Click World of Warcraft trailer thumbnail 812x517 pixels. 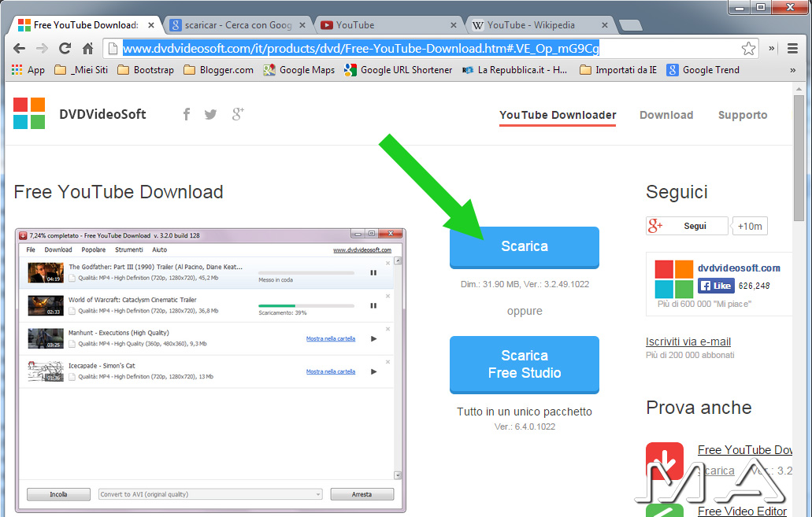tap(46, 305)
